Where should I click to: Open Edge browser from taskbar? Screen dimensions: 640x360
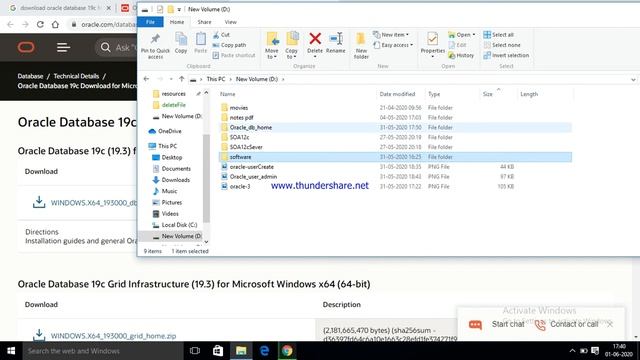click(x=264, y=351)
